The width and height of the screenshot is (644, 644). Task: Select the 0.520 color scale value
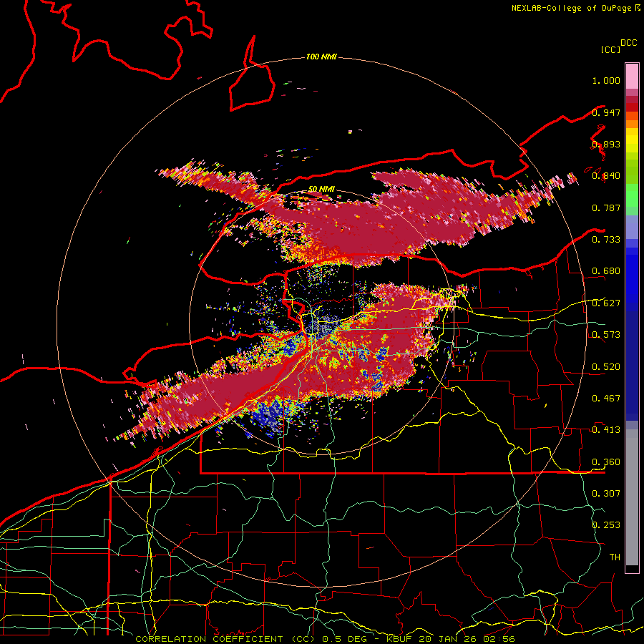tap(606, 367)
